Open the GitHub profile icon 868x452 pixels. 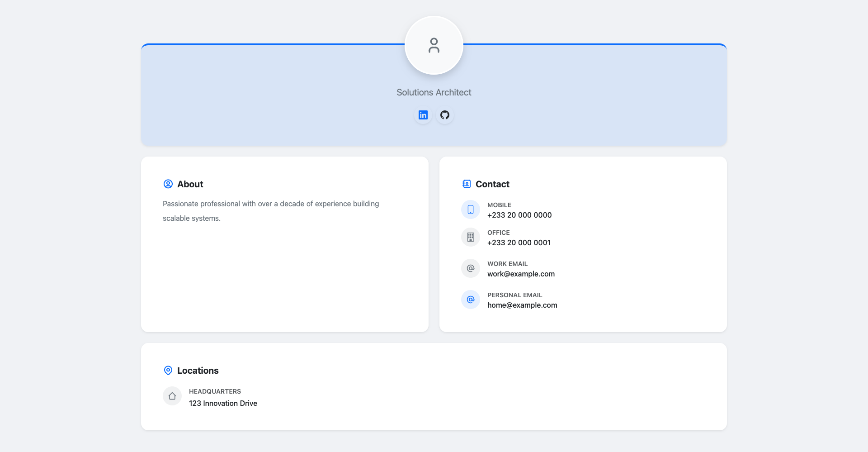[x=445, y=115]
